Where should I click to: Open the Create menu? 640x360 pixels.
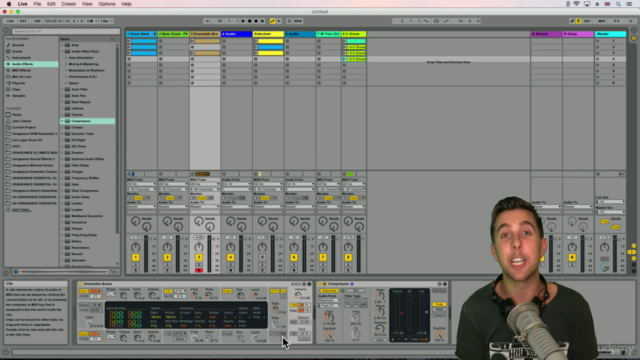coord(69,4)
